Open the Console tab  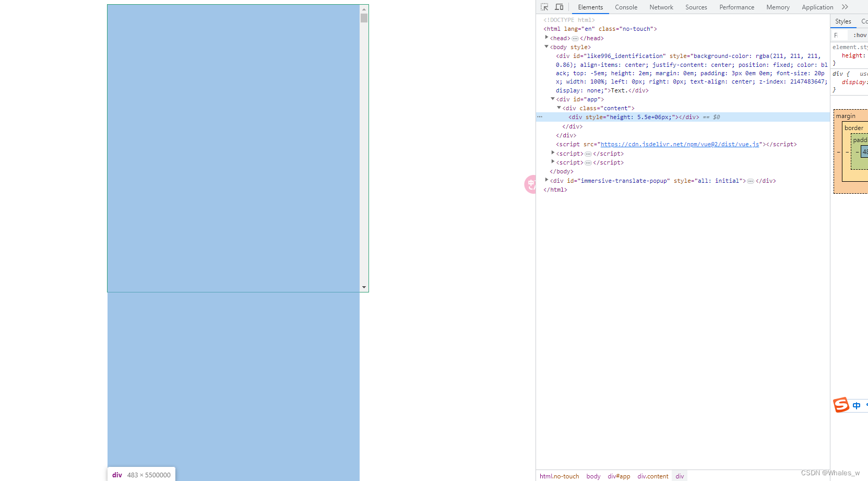pyautogui.click(x=626, y=7)
